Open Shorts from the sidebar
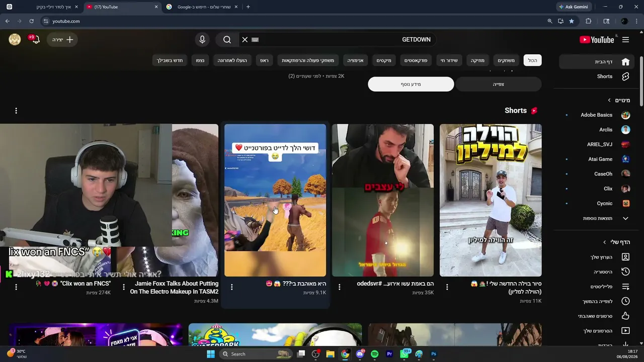 click(597, 76)
